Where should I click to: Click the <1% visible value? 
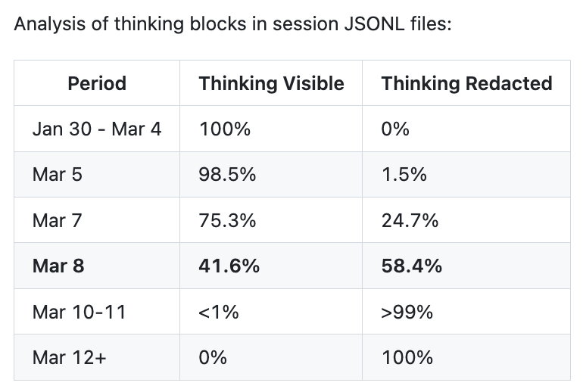[219, 311]
